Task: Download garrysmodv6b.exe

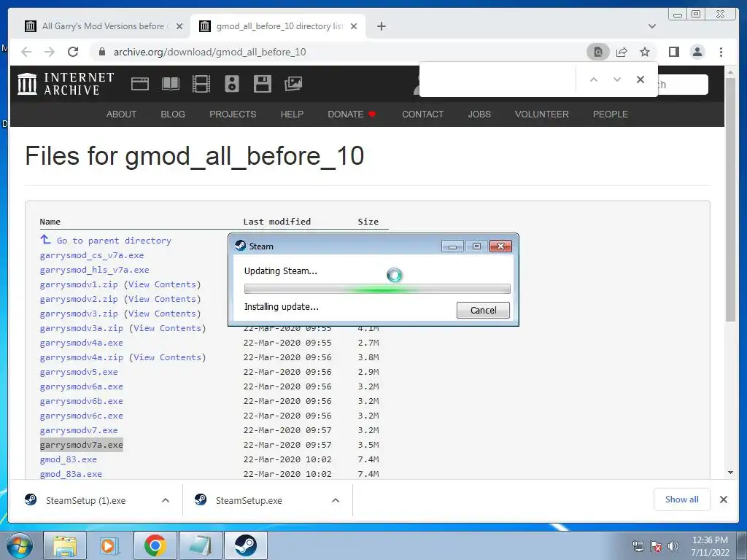Action: (x=82, y=401)
